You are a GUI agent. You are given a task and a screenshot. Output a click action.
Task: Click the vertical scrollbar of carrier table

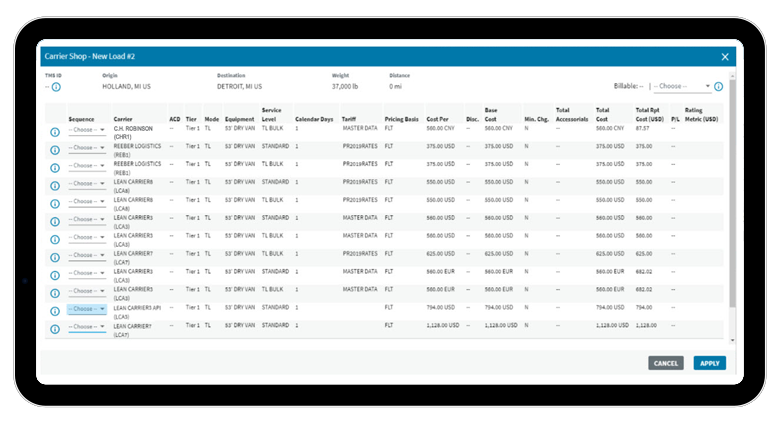pyautogui.click(x=731, y=200)
